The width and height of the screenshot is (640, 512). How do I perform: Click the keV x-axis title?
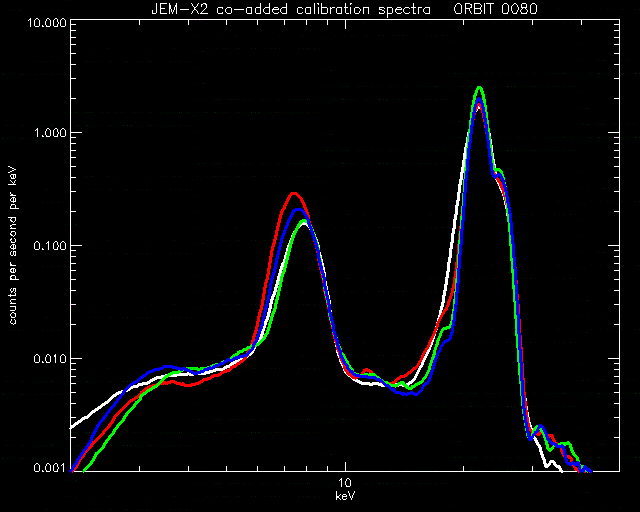pos(345,496)
